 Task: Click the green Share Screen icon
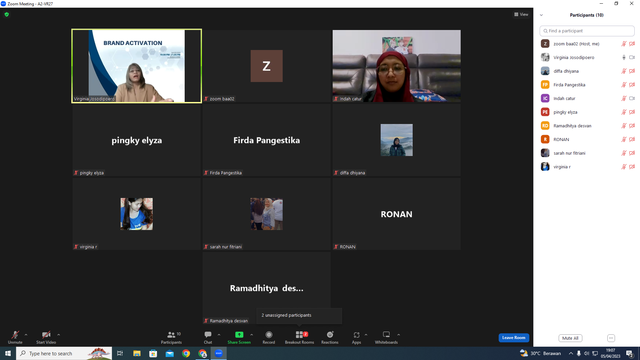(x=239, y=335)
